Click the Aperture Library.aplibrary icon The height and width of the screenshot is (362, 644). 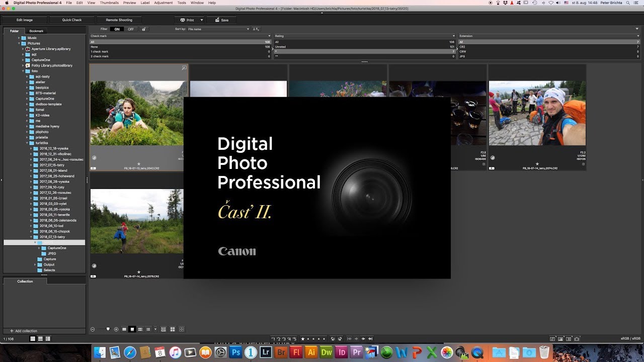pyautogui.click(x=28, y=49)
